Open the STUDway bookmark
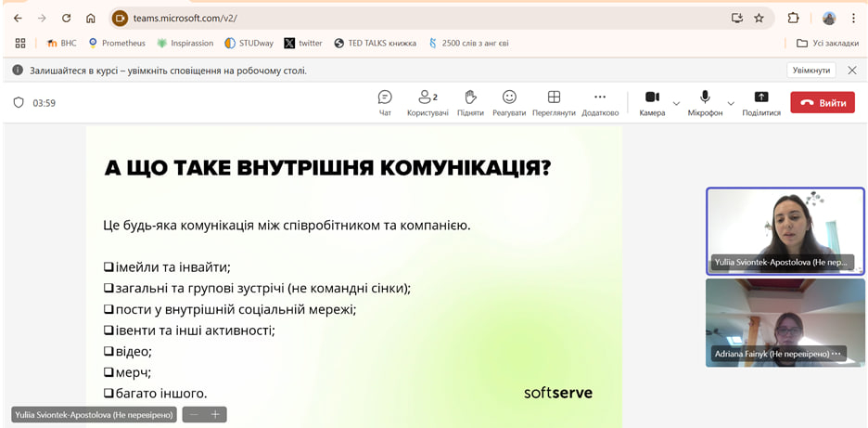 (249, 44)
